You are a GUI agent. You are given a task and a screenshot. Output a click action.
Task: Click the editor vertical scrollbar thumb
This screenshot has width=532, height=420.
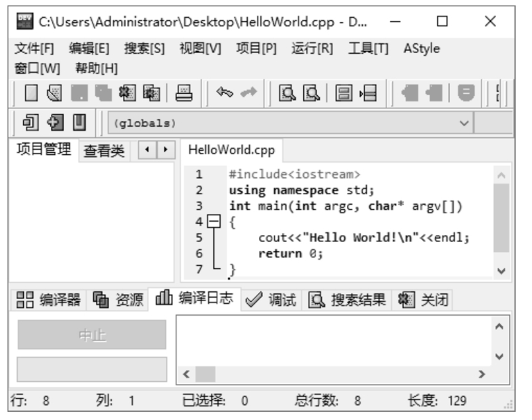click(x=501, y=218)
